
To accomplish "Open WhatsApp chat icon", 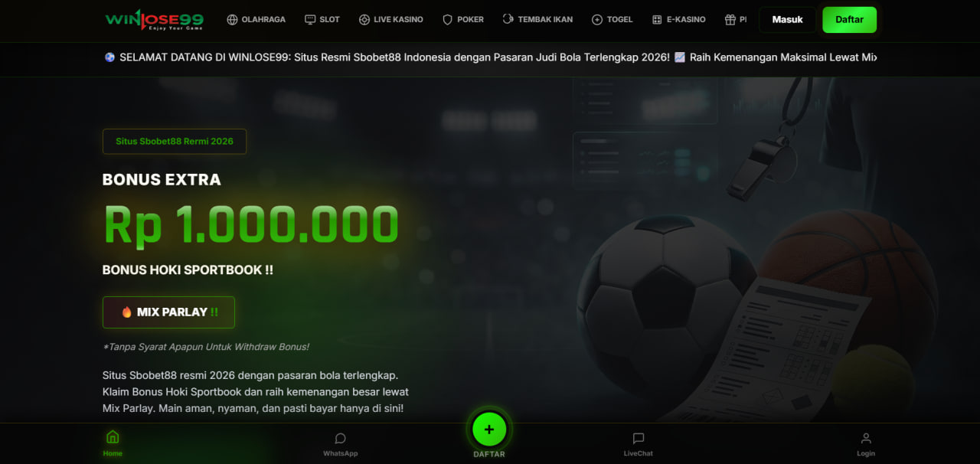I will [340, 439].
